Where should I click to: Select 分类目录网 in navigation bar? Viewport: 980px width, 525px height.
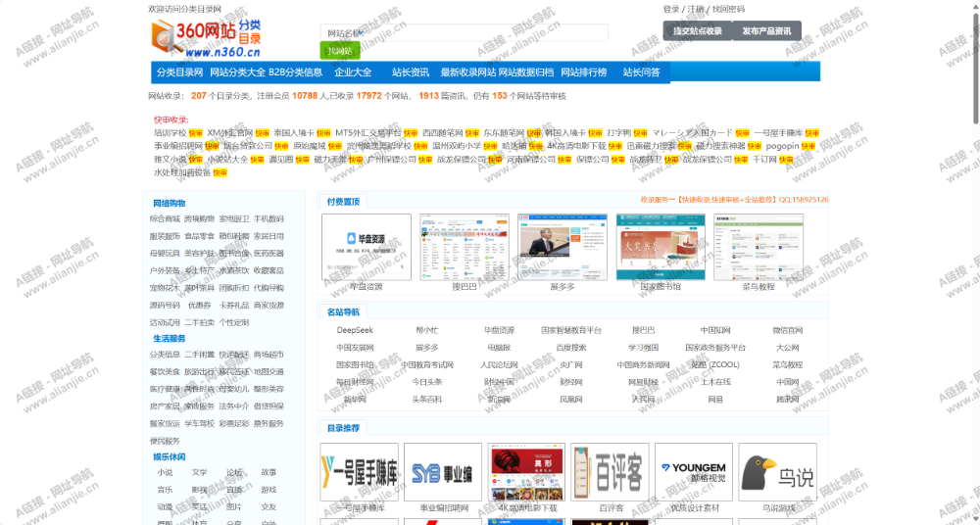pos(180,72)
